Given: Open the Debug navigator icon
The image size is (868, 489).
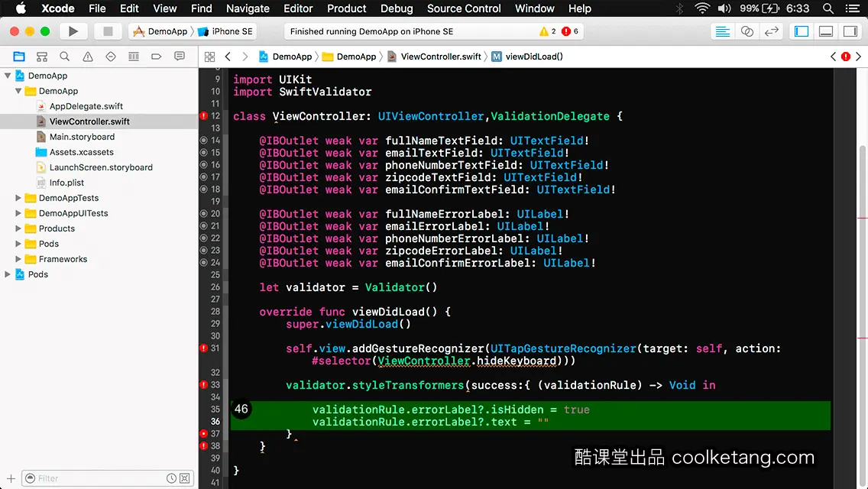Looking at the screenshot, I should [134, 57].
